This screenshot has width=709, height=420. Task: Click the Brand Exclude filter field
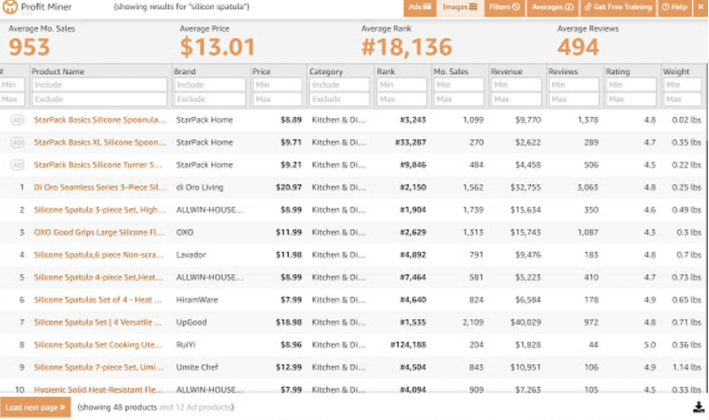[210, 99]
